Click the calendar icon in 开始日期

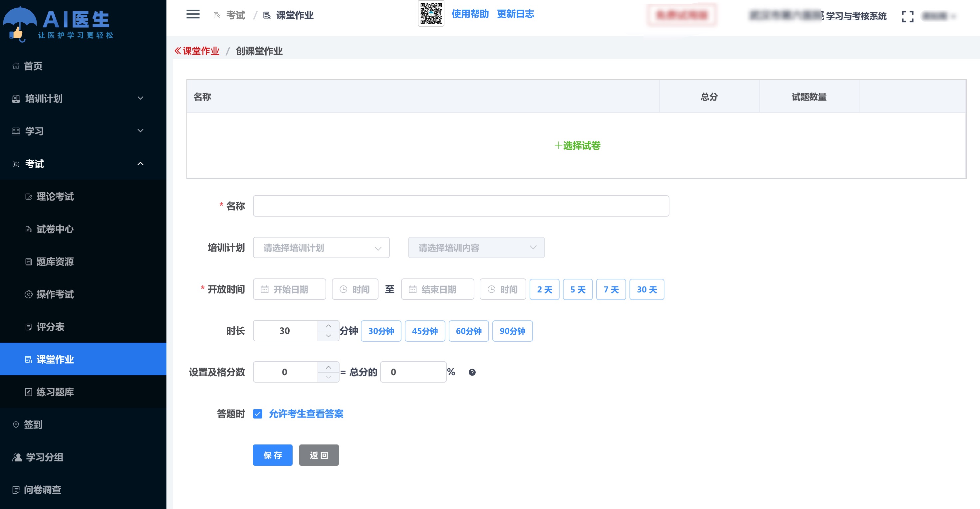pos(264,289)
